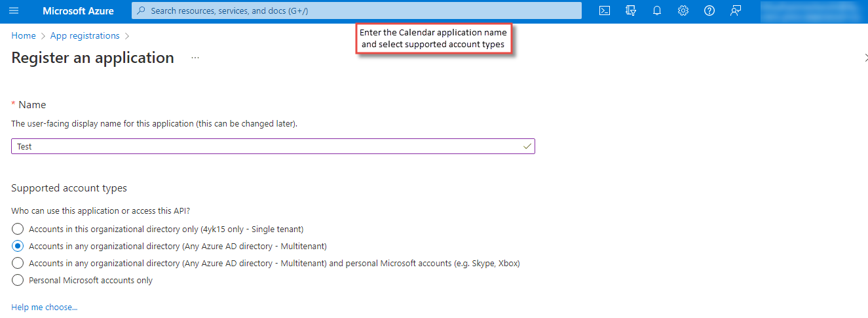Click the Register an application heading
Viewport: 868px width, 318px height.
click(93, 58)
